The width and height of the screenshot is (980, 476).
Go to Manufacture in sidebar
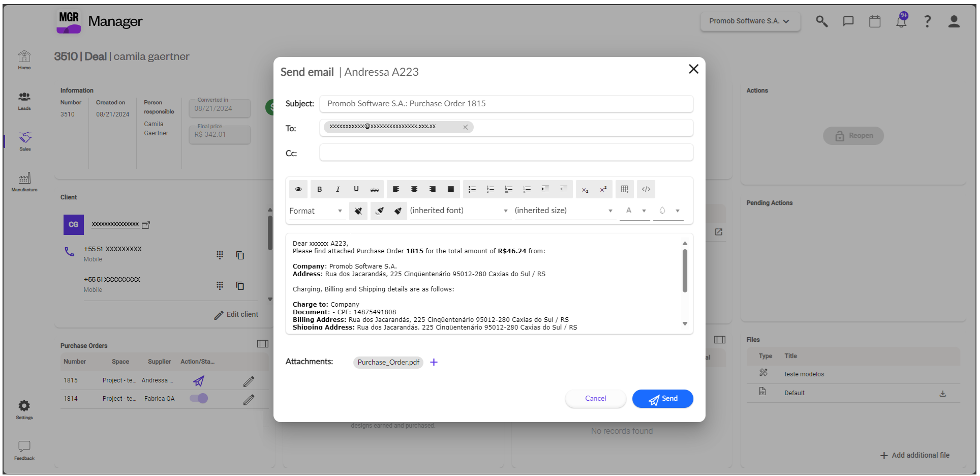24,182
